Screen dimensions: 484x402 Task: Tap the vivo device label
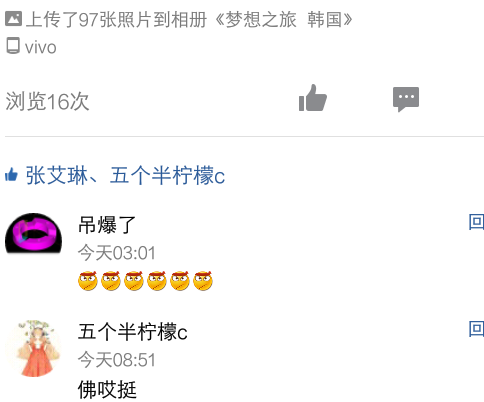point(40,47)
